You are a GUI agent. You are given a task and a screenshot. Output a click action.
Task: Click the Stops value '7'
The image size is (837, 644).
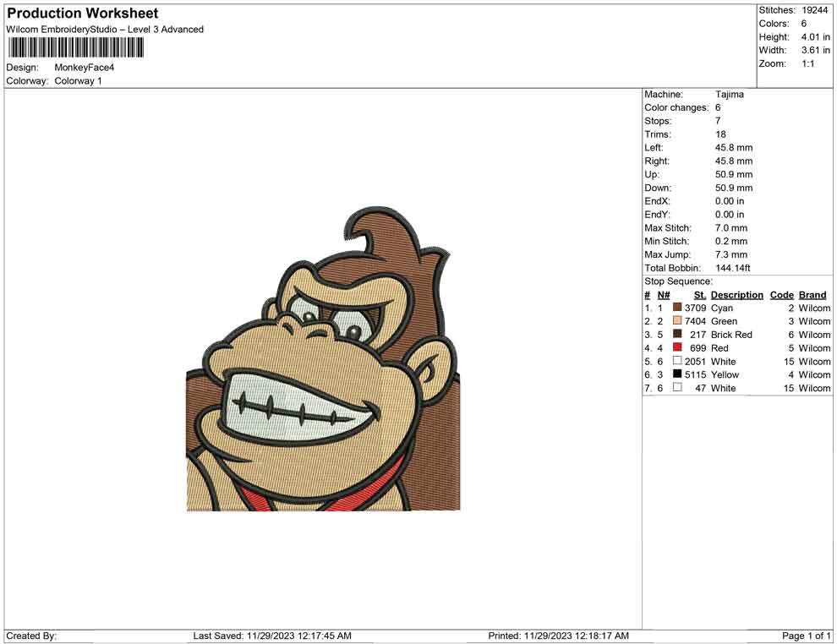coord(718,121)
